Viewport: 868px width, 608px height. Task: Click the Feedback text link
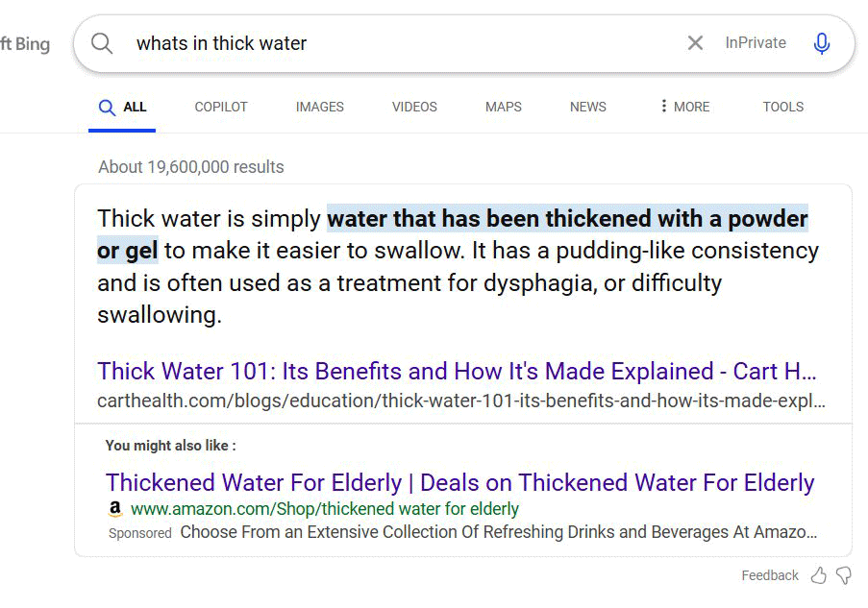pos(770,575)
